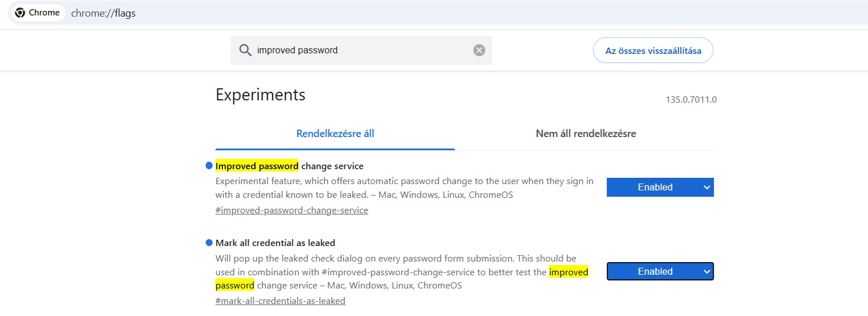The height and width of the screenshot is (316, 868).
Task: Open Enabled dropdown for Improved password change service
Action: (659, 187)
